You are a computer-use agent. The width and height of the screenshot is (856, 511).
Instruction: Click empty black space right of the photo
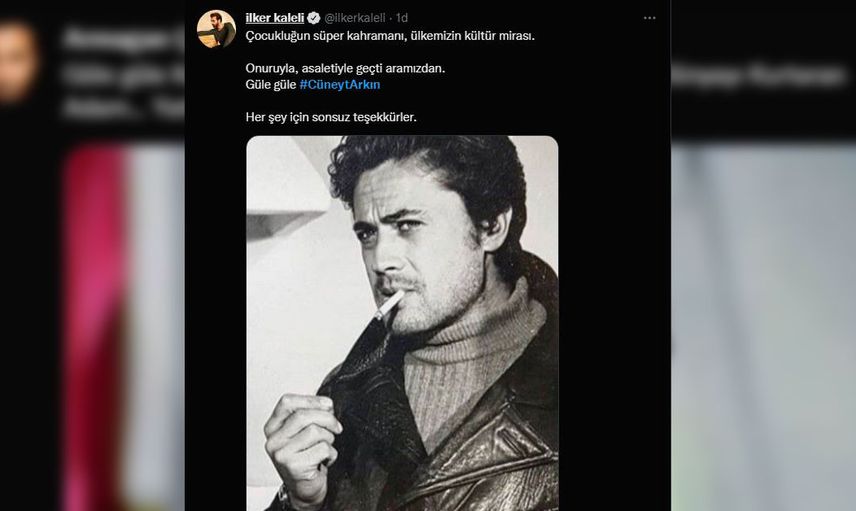coord(614,328)
